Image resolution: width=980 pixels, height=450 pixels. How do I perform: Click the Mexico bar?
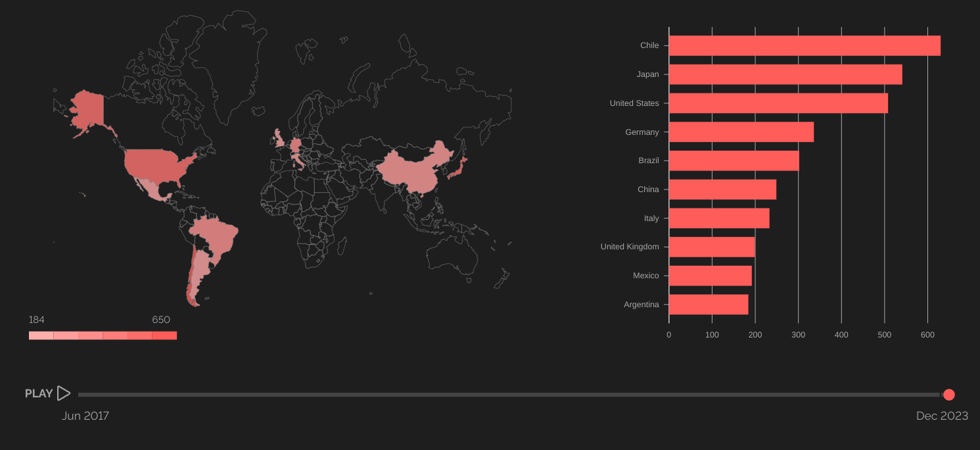point(711,276)
